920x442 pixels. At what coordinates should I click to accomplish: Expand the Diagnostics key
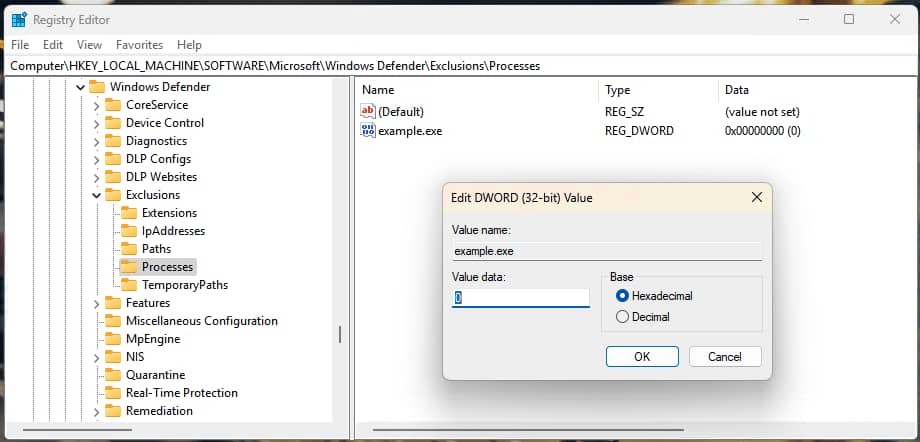[97, 141]
